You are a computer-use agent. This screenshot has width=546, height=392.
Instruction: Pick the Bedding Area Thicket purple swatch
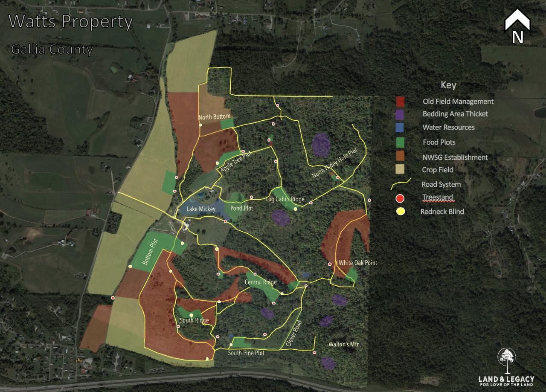[400, 114]
